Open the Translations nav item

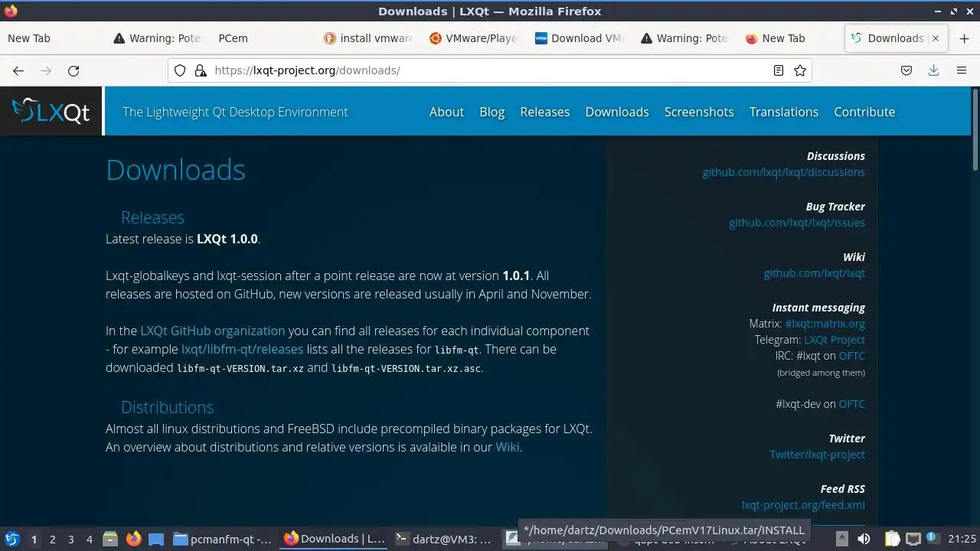[x=784, y=112]
